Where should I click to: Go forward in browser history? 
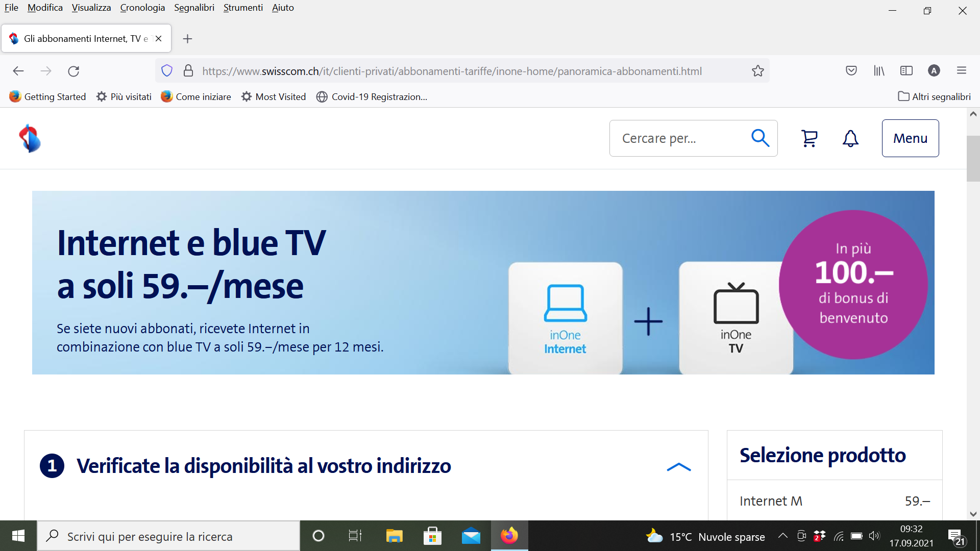click(x=46, y=71)
